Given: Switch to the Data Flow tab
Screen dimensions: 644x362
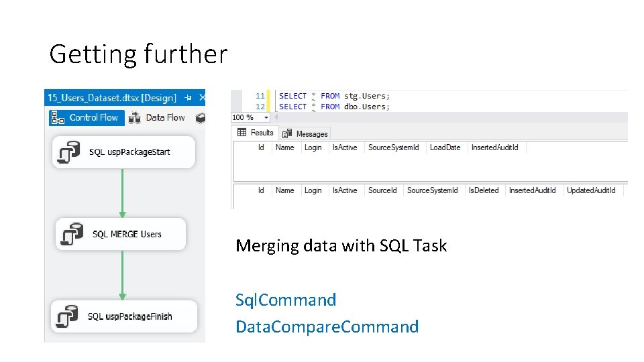Looking at the screenshot, I should click(157, 118).
